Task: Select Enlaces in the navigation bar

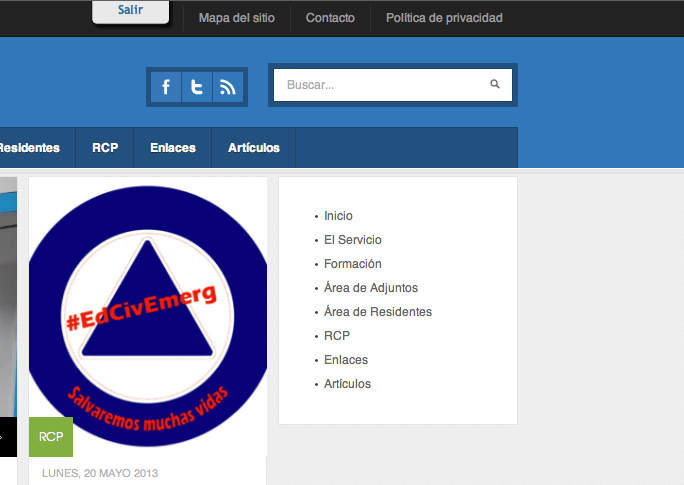Action: click(x=173, y=148)
